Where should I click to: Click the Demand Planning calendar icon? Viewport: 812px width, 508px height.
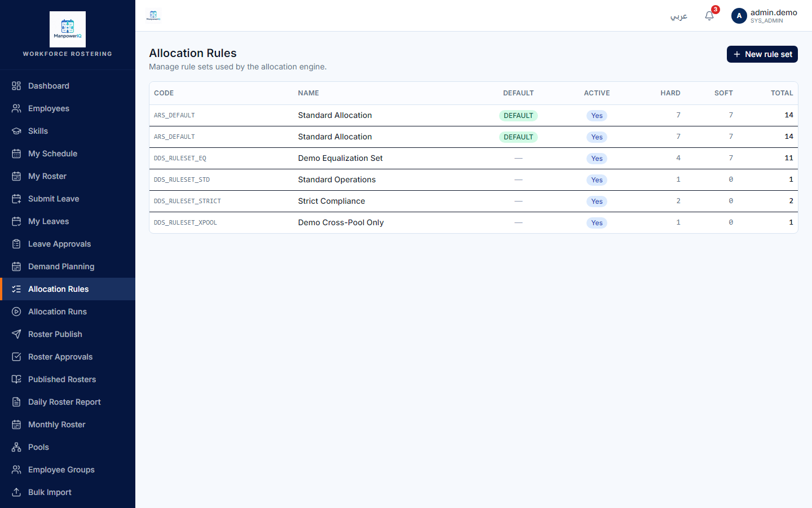pyautogui.click(x=16, y=266)
